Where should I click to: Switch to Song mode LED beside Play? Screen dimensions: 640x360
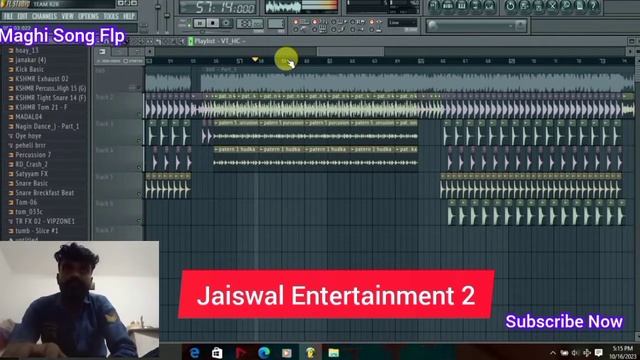189,26
